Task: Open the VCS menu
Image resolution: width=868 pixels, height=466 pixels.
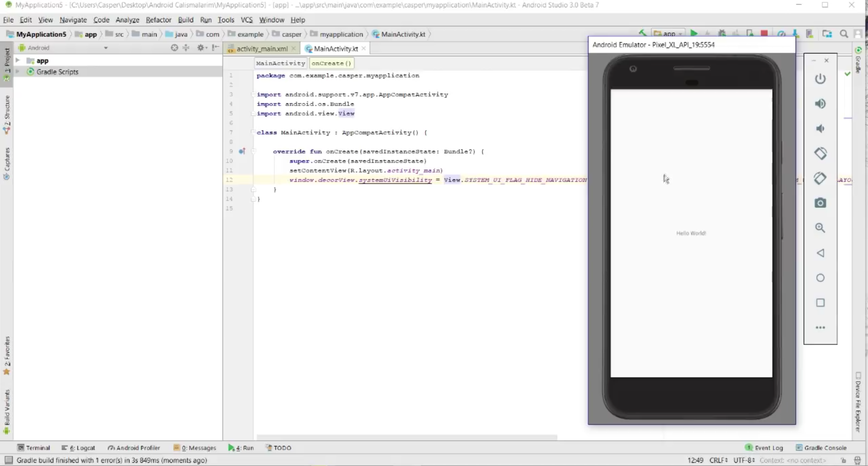Action: click(x=246, y=20)
